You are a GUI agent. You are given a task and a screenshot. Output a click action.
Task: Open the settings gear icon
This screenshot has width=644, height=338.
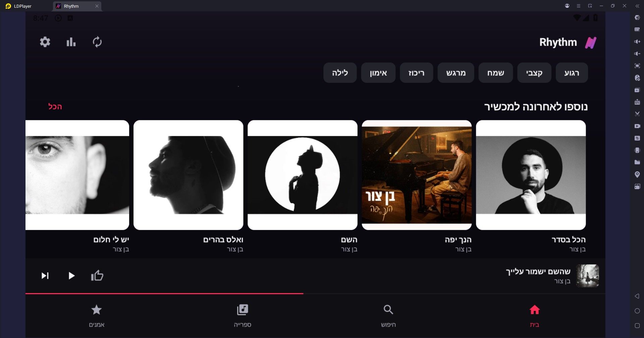coord(45,42)
